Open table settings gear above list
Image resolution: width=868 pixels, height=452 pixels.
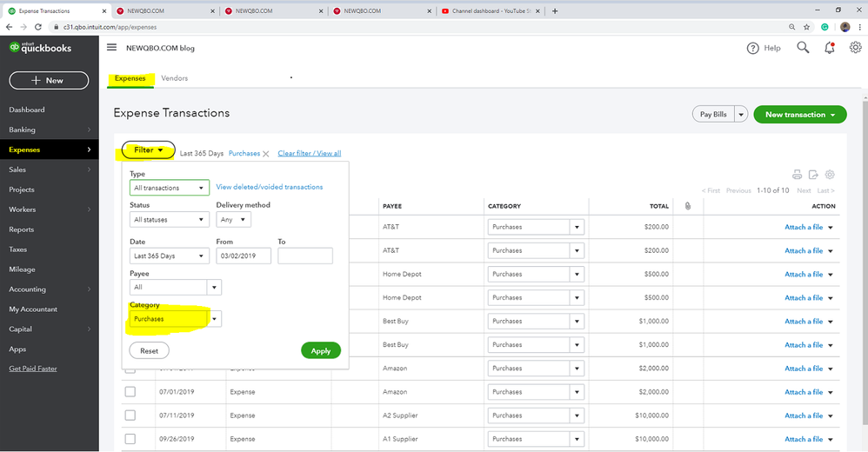[x=829, y=175]
